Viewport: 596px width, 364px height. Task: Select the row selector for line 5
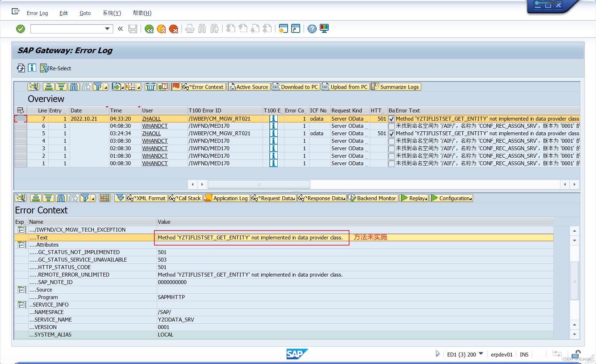21,133
